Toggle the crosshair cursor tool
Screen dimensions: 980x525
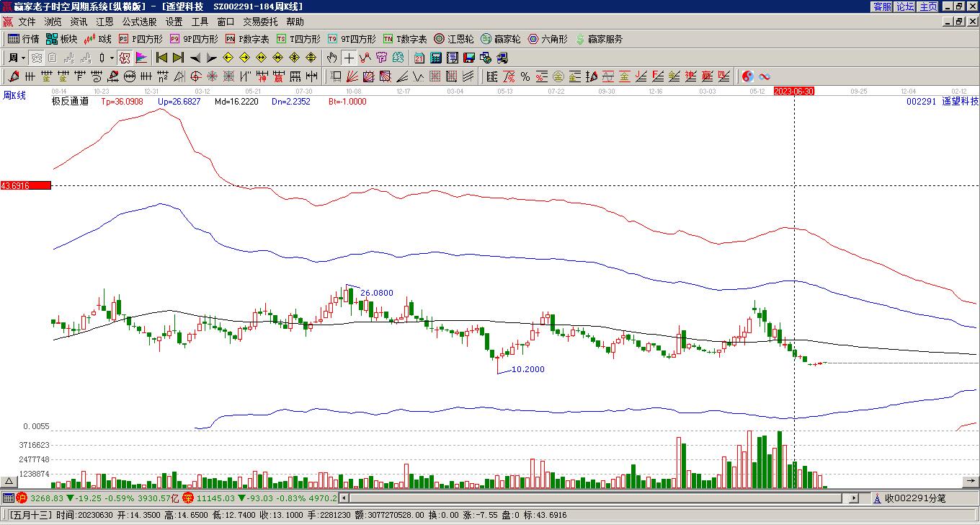tap(349, 58)
